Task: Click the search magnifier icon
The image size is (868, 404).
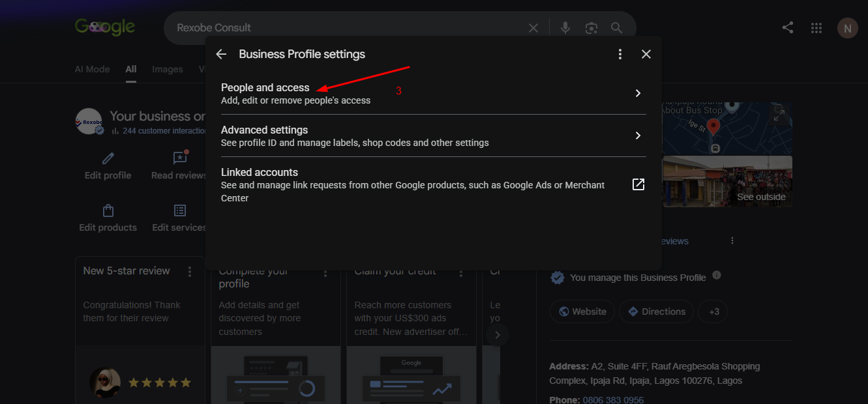Action: 616,28
